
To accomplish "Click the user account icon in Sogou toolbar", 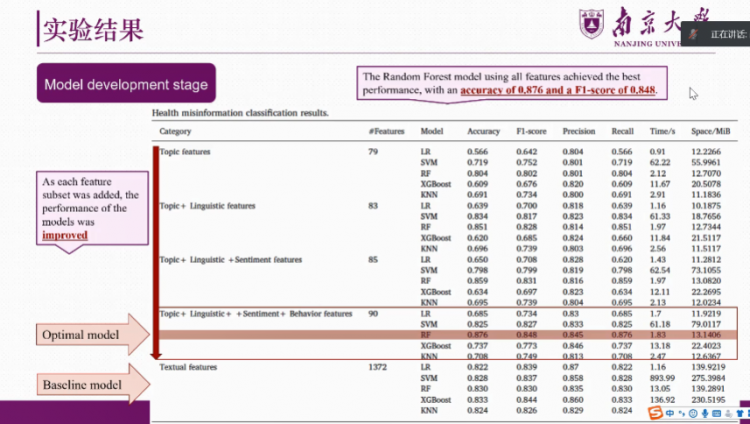I will click(x=728, y=413).
